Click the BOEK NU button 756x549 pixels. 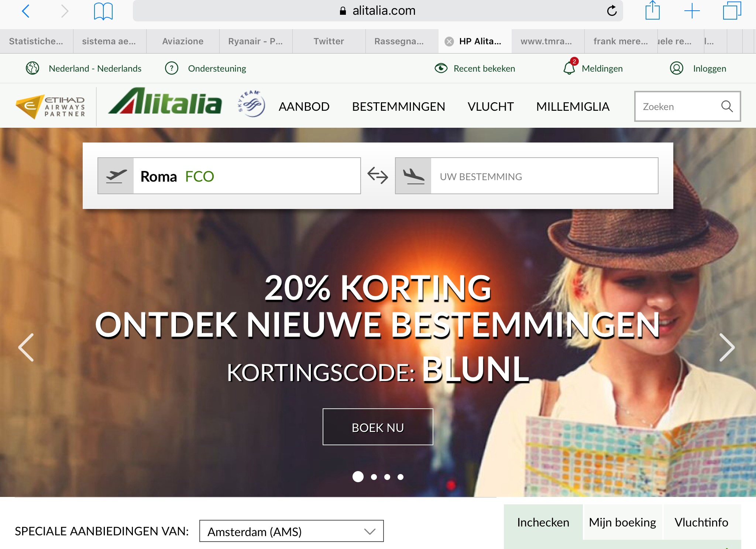pyautogui.click(x=378, y=427)
